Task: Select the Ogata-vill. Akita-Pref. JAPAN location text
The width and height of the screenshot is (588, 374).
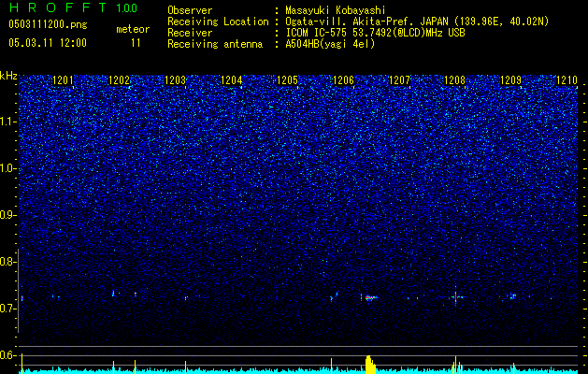Action: coord(417,22)
